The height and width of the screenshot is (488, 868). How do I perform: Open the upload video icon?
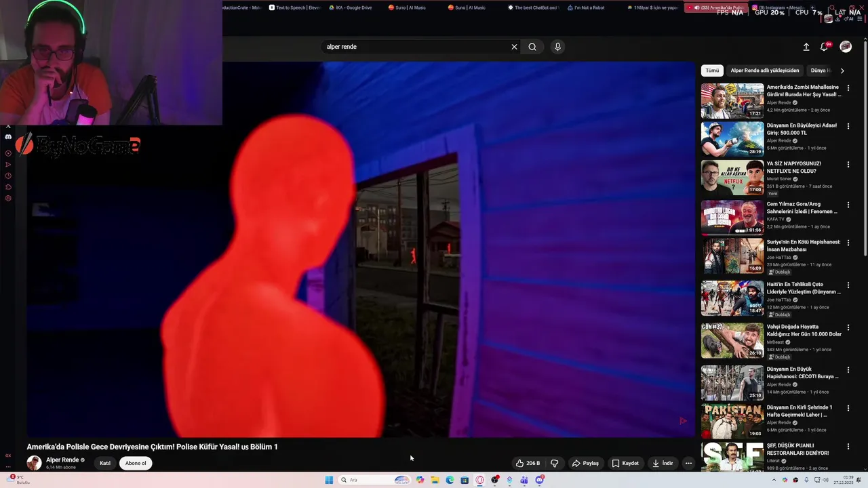(806, 47)
